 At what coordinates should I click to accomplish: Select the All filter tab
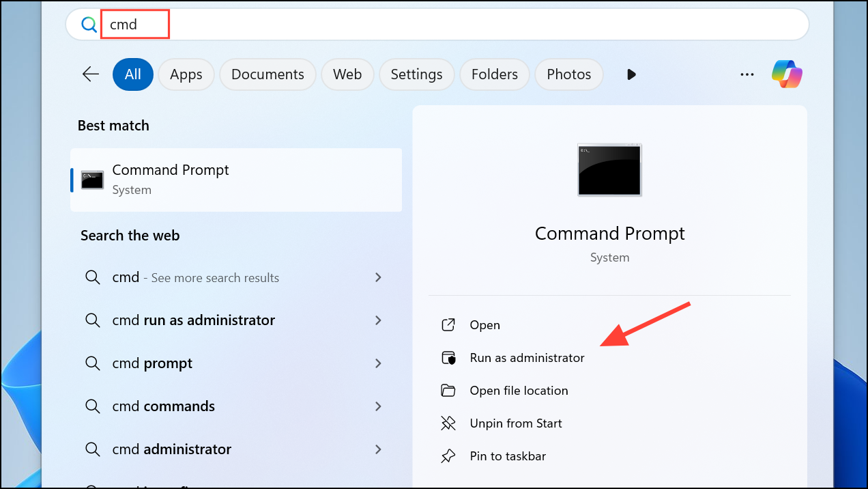tap(132, 74)
